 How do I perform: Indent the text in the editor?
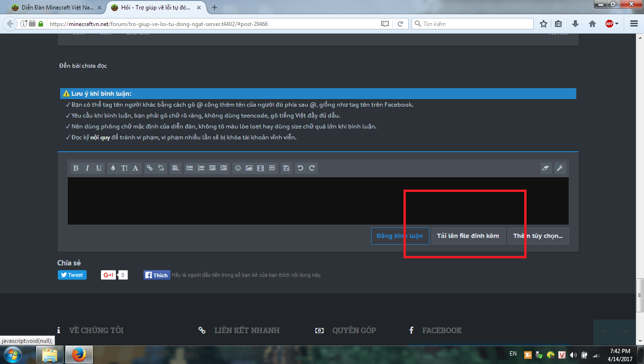(224, 168)
